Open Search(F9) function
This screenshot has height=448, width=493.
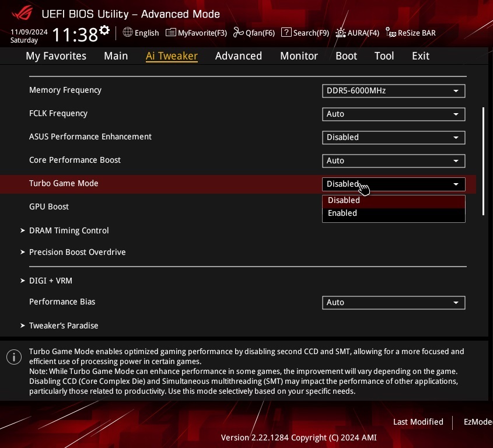(311, 33)
